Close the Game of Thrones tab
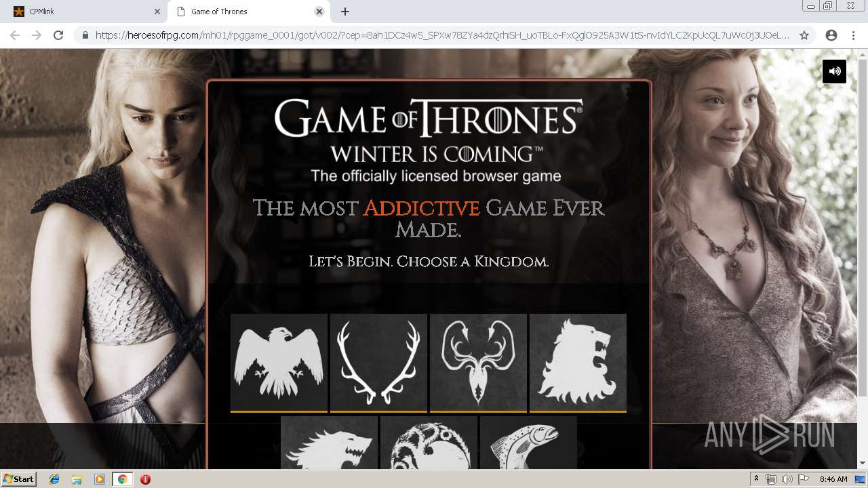 (x=319, y=12)
